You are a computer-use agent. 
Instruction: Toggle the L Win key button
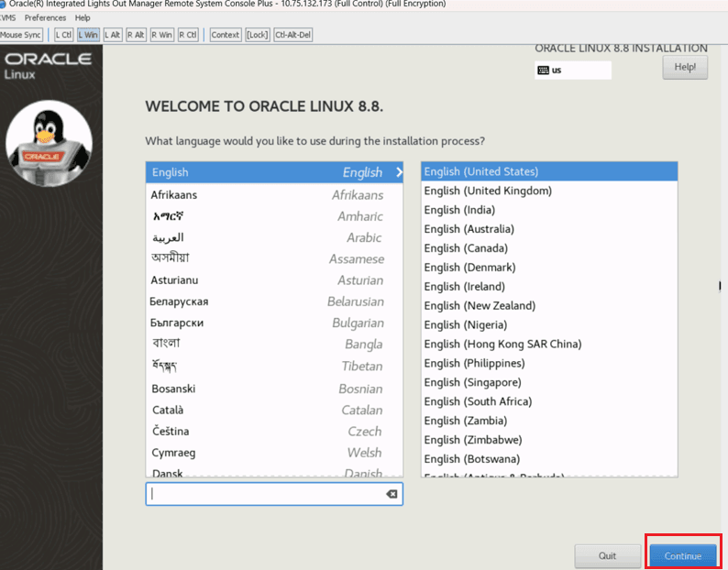[88, 35]
